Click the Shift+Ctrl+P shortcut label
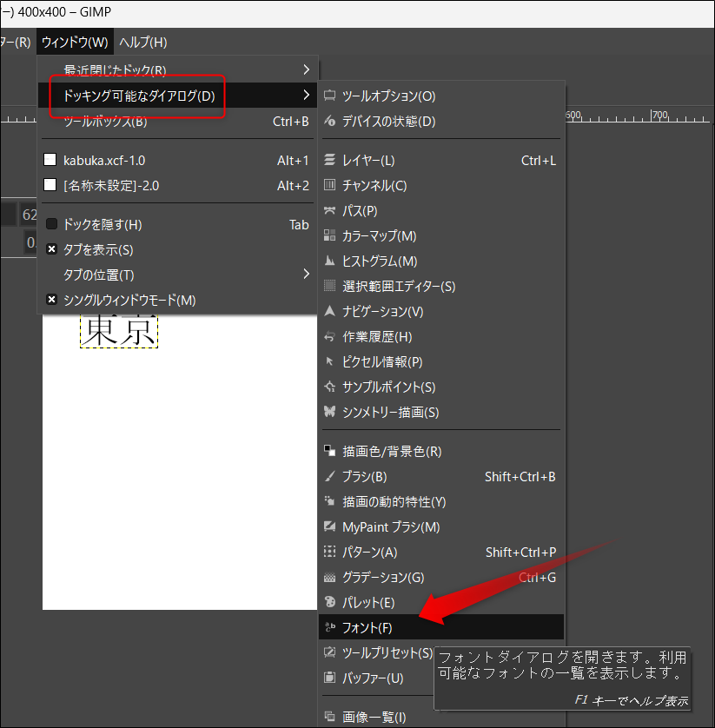715x728 pixels. (x=520, y=552)
